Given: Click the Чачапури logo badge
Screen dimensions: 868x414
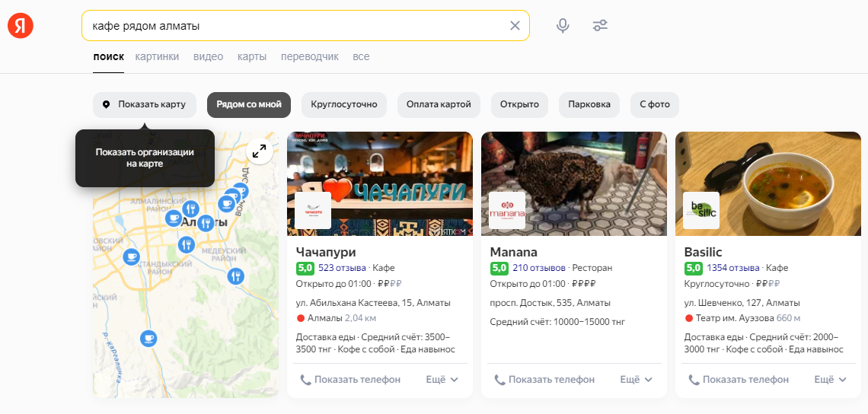Looking at the screenshot, I should (313, 211).
